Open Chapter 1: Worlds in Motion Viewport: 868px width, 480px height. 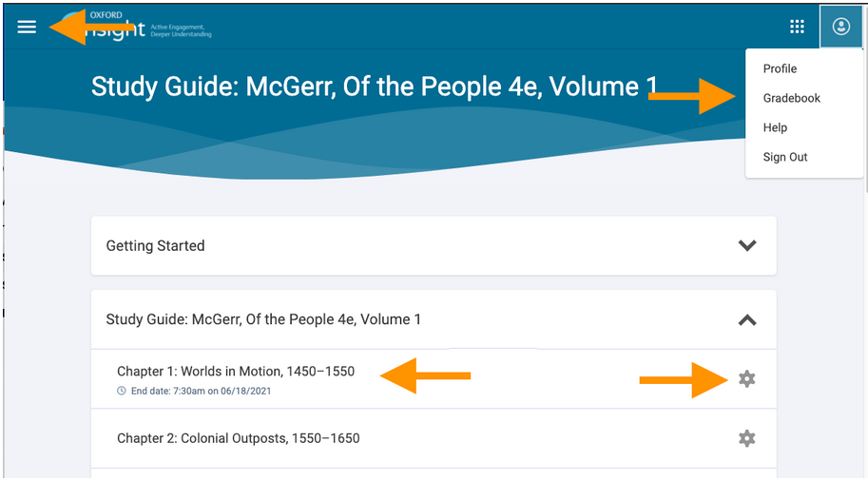[236, 371]
